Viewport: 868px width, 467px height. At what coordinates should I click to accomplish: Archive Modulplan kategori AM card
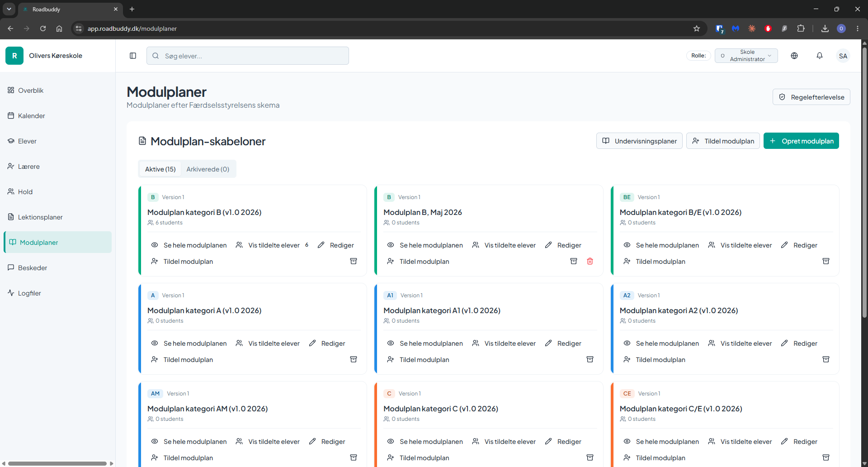(x=354, y=457)
